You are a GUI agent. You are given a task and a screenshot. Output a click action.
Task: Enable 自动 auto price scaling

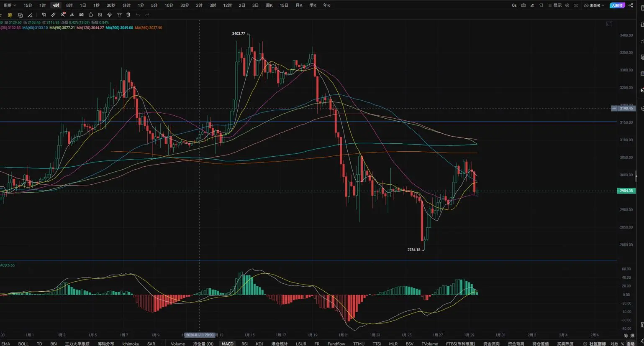(x=631, y=343)
